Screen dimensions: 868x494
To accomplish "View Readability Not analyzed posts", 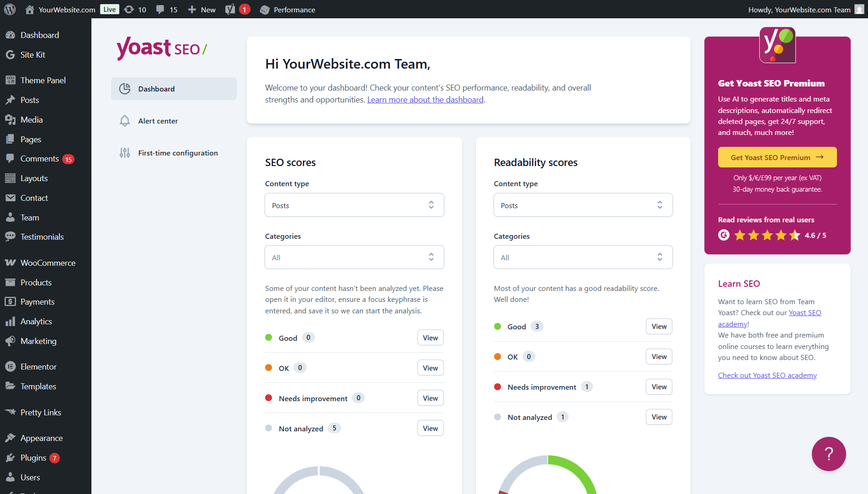I will (659, 417).
